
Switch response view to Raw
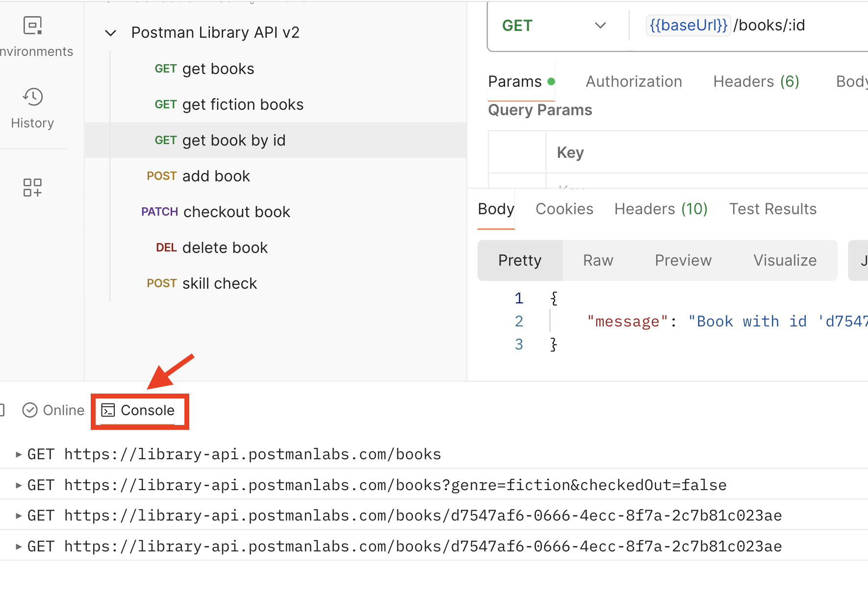[598, 260]
